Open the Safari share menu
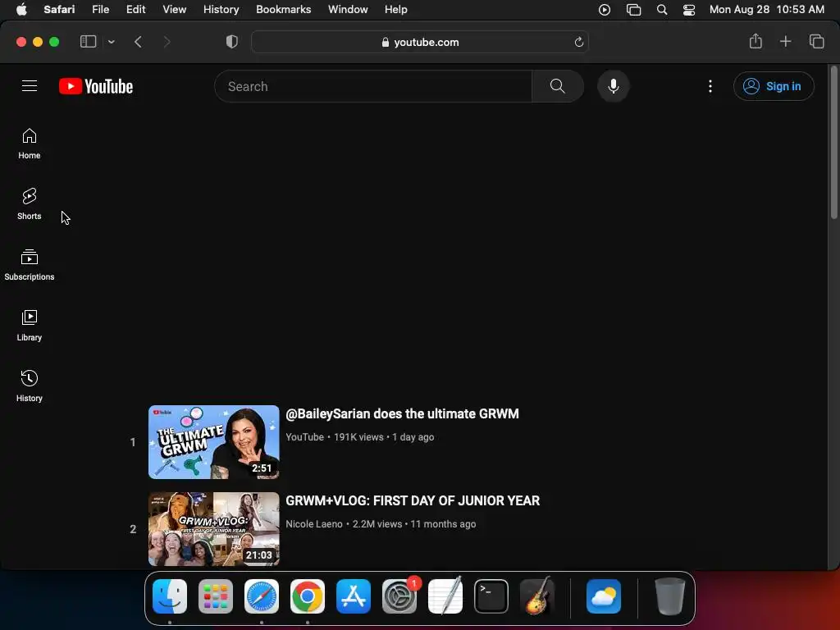 (x=756, y=41)
